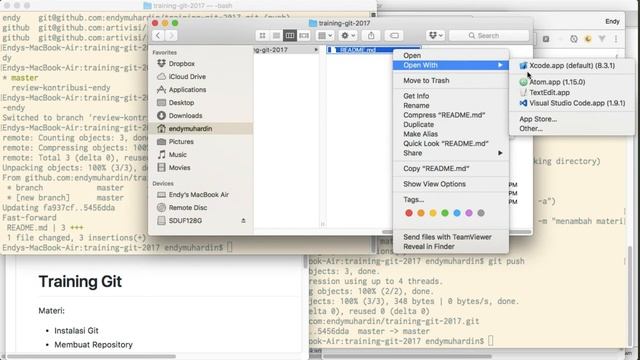Select Remote Disc in Devices

coord(188,208)
